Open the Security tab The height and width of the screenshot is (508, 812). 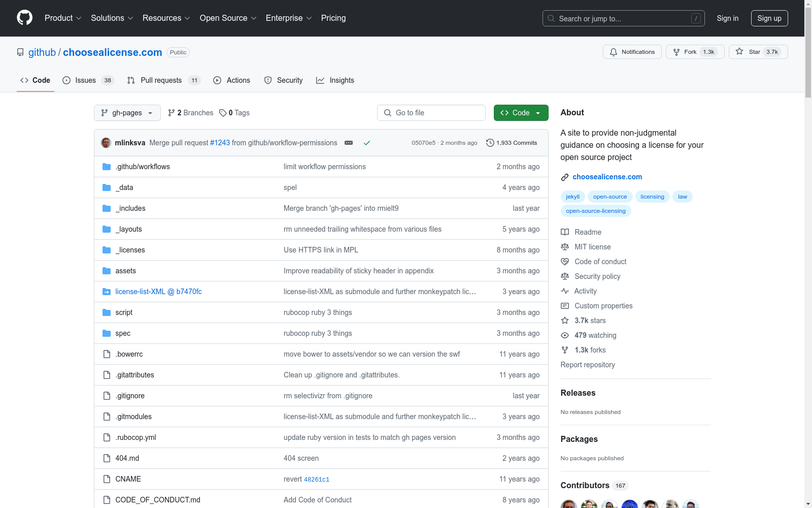(x=284, y=80)
